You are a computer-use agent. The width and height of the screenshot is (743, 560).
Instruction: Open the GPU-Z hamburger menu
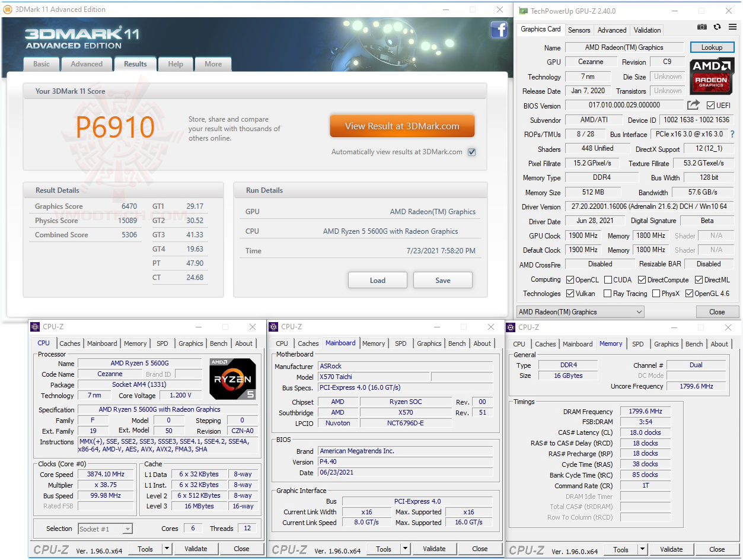732,27
